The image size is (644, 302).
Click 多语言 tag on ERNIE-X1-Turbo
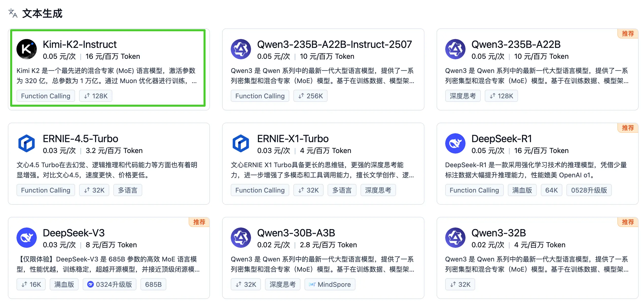click(x=342, y=190)
